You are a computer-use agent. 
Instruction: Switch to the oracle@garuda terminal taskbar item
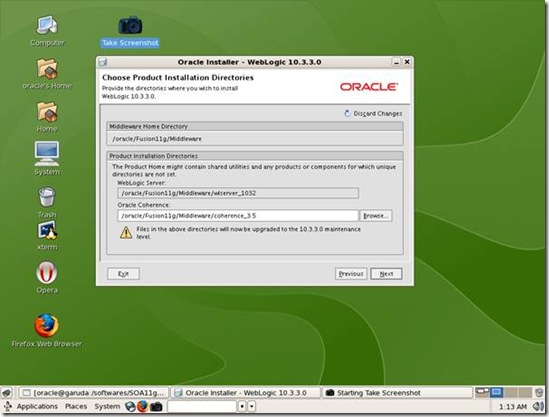(x=93, y=393)
